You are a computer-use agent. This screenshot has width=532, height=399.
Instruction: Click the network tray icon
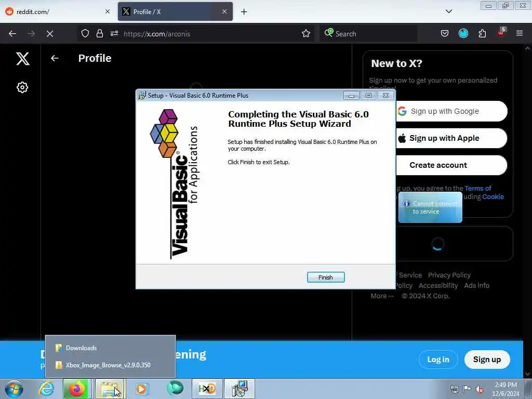click(454, 389)
